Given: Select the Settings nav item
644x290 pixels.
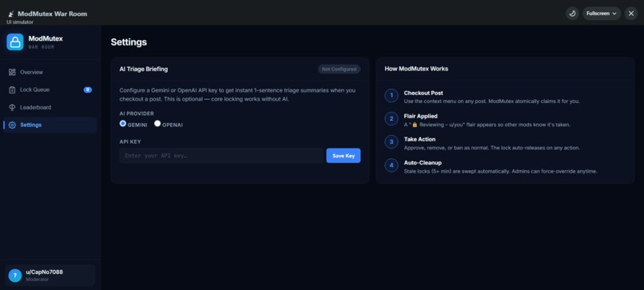Looking at the screenshot, I should coord(50,125).
